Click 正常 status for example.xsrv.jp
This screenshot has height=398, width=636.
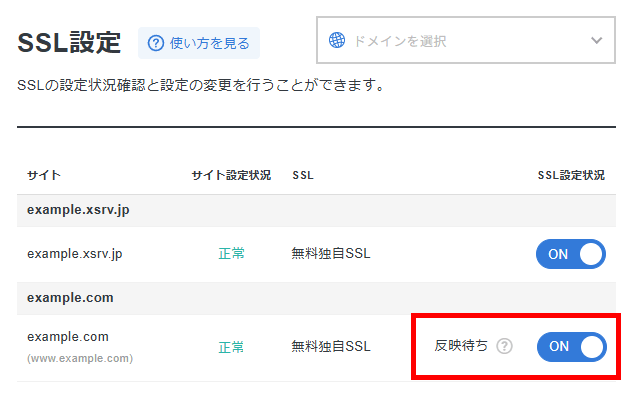click(x=231, y=254)
